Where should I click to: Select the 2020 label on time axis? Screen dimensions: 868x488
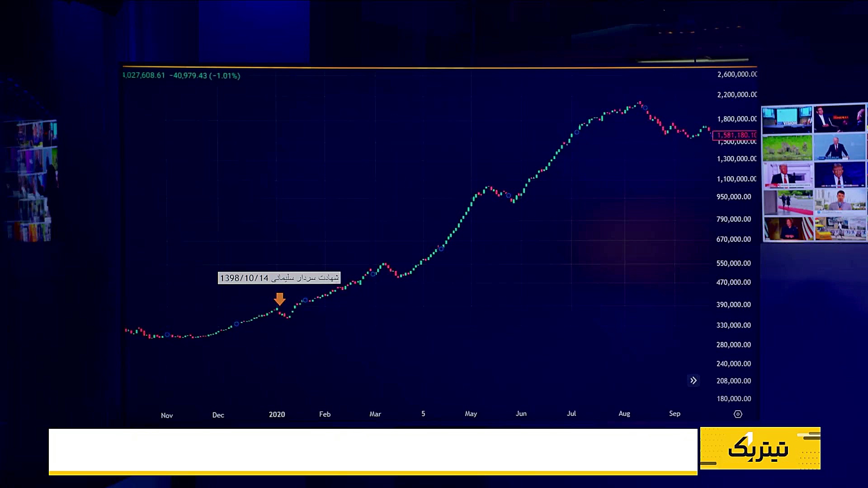click(277, 414)
